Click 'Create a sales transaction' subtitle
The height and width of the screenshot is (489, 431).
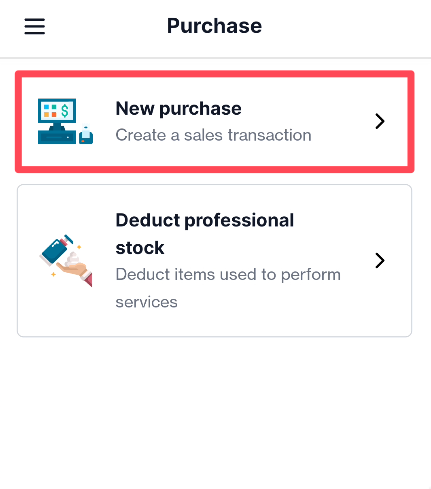click(x=213, y=135)
